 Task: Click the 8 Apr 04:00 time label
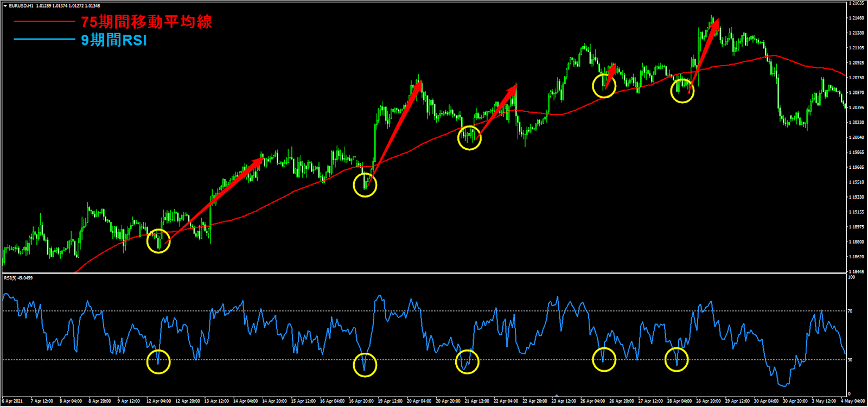tap(71, 401)
